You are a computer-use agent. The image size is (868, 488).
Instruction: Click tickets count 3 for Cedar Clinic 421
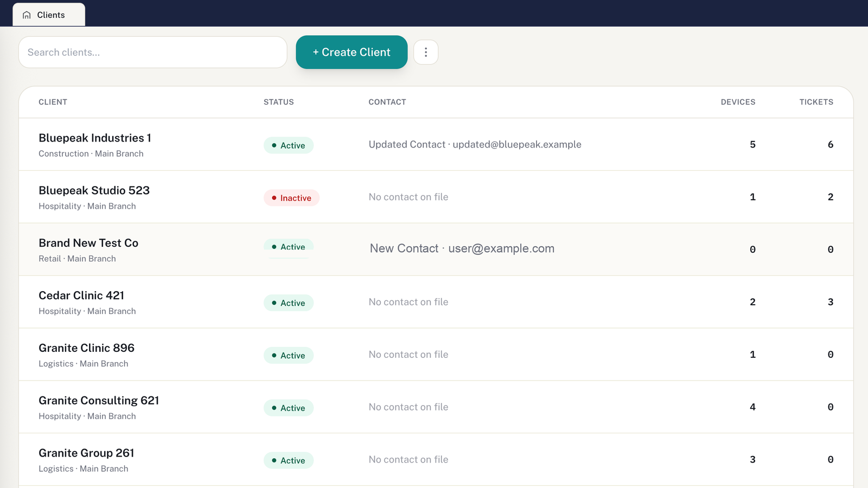point(831,302)
